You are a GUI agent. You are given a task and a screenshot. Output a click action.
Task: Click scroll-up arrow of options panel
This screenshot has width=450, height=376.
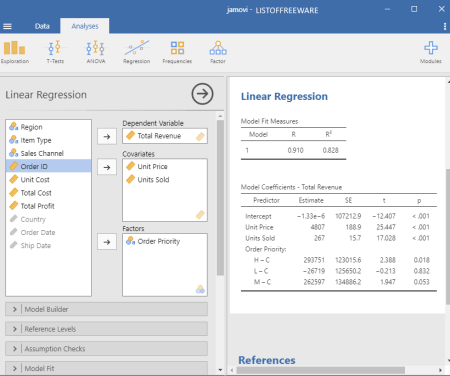click(220, 116)
